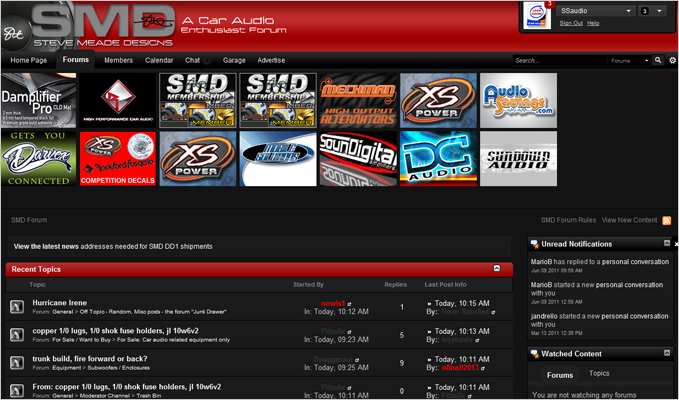Open the Damplifier Pro ad banner
679x400 pixels.
[x=39, y=100]
